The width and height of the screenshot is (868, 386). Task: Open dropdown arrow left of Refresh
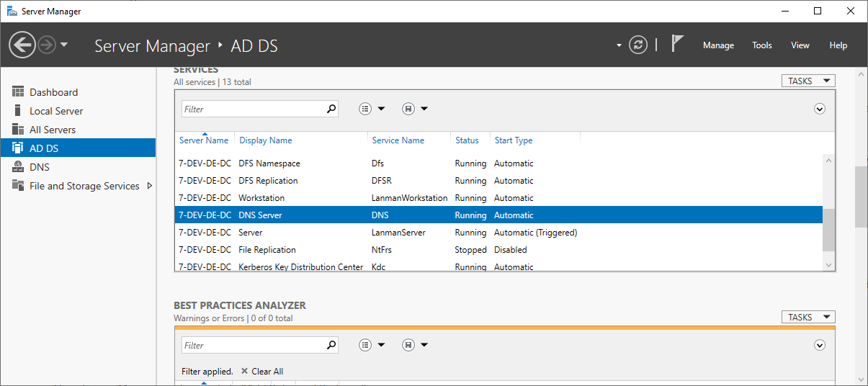pyautogui.click(x=619, y=45)
